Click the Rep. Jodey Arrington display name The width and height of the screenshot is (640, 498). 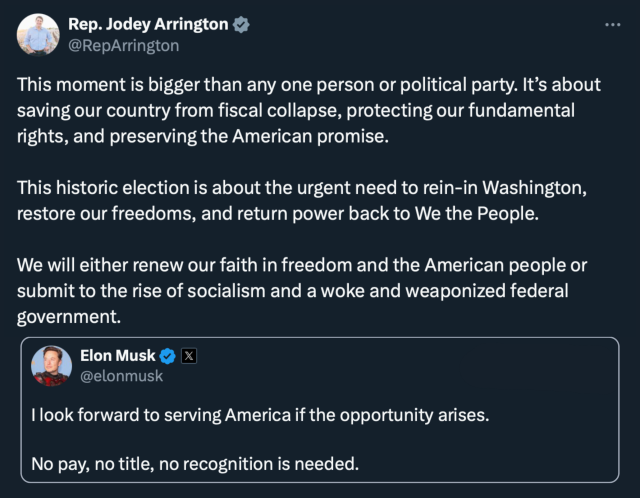point(147,25)
